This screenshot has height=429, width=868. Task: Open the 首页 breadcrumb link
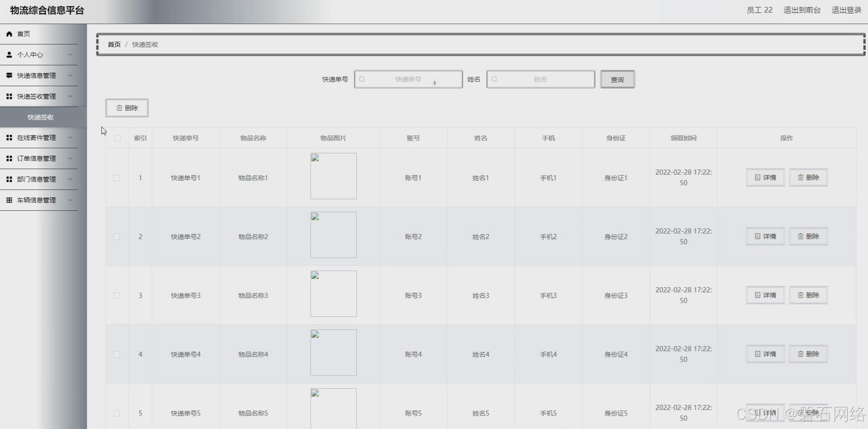pyautogui.click(x=114, y=44)
